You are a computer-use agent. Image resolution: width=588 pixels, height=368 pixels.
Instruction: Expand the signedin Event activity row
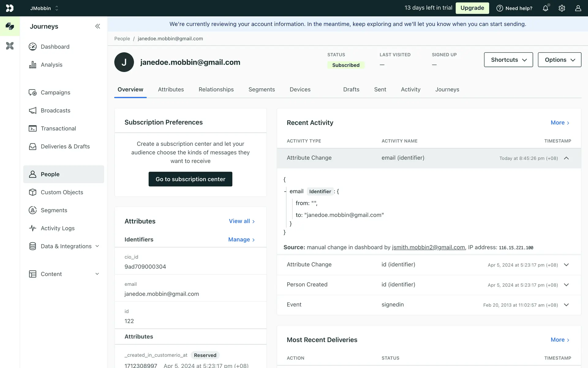pos(566,305)
